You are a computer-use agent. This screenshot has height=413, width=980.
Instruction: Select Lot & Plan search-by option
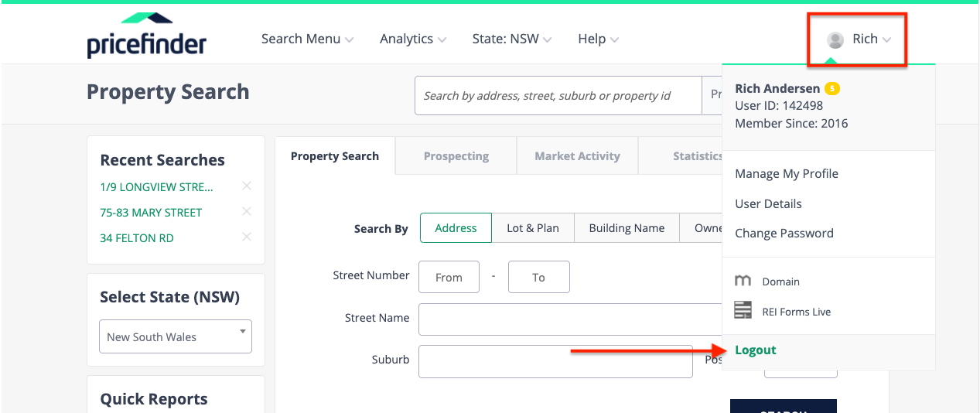532,228
